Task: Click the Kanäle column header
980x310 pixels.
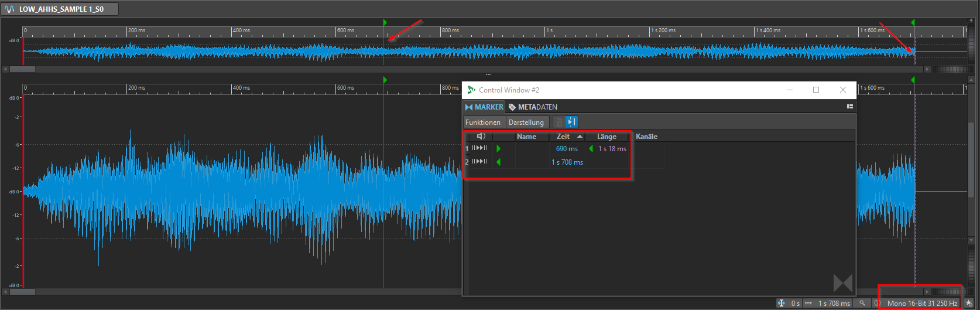Action: click(646, 137)
